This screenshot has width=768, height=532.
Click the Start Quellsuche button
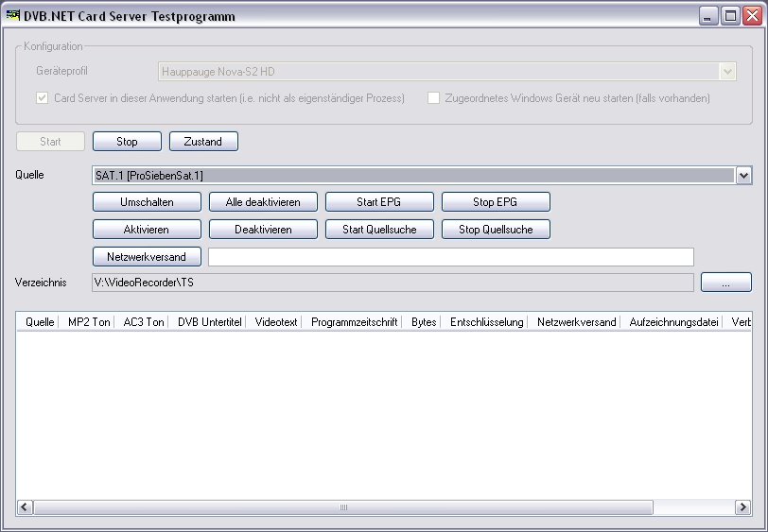pyautogui.click(x=379, y=230)
